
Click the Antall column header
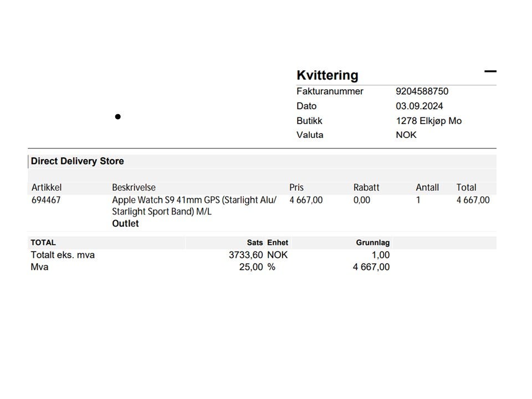(x=427, y=187)
